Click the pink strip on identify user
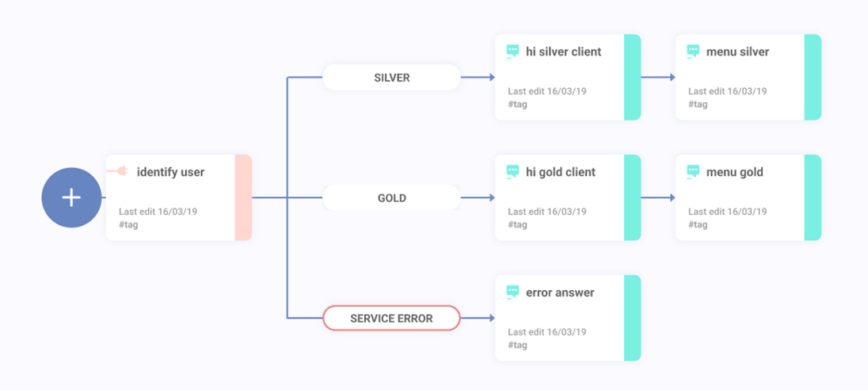868x390 pixels. 243,197
